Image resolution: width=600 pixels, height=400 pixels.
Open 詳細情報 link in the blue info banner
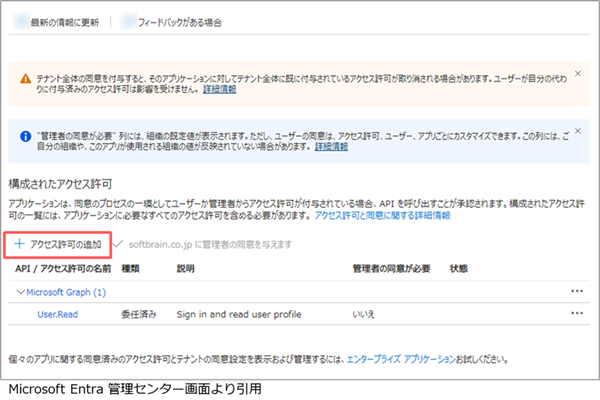click(x=331, y=146)
